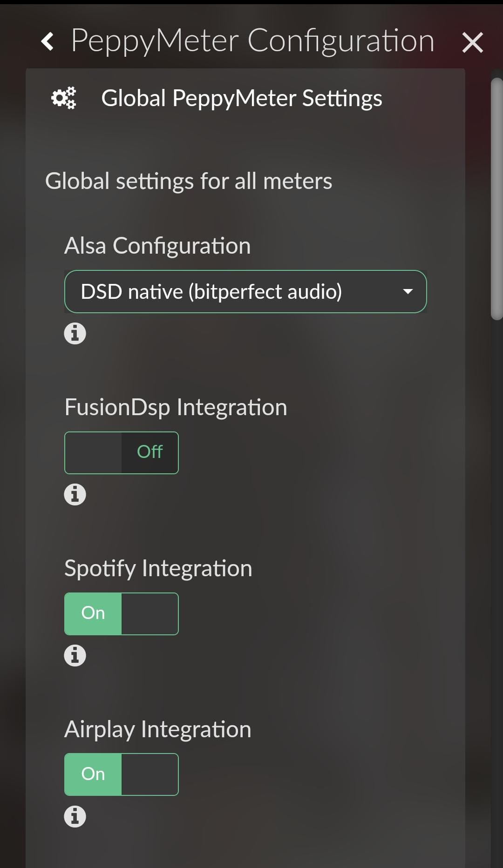This screenshot has width=503, height=868.
Task: Go back using the left chevron arrow
Action: point(47,41)
